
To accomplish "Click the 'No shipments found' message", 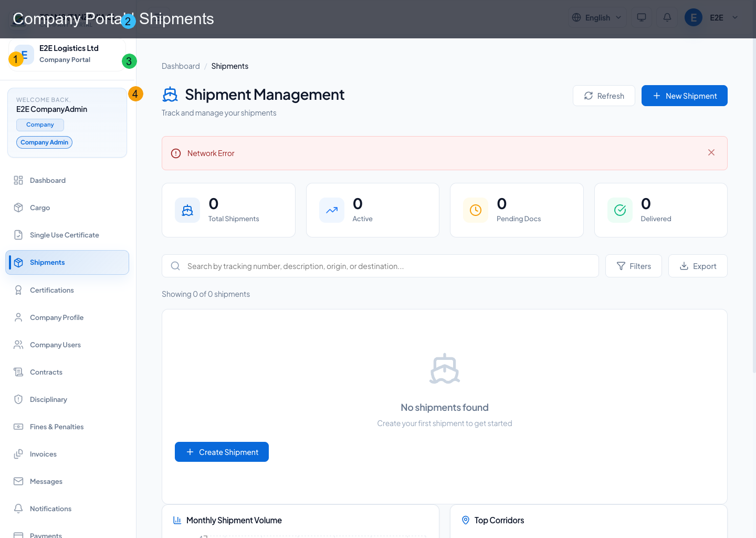I will 445,408.
